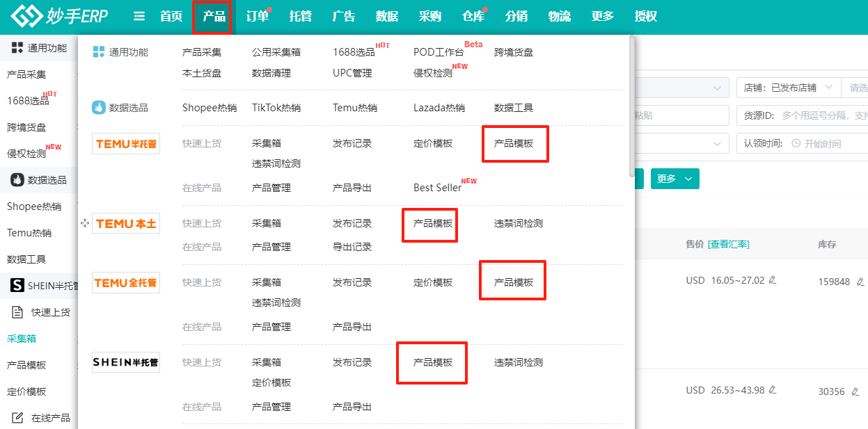Screen dimensions: 868x429
Task: Open the 数据 top menu
Action: (387, 16)
